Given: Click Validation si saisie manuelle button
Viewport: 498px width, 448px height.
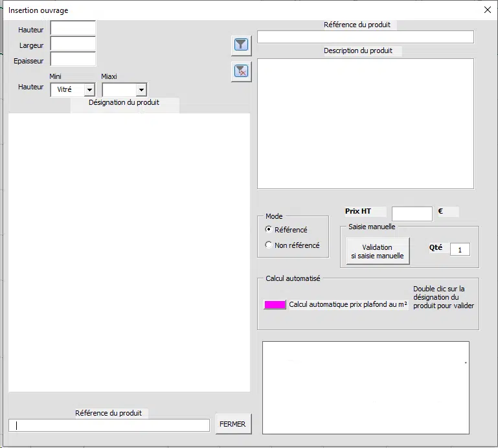Looking at the screenshot, I should coord(378,251).
